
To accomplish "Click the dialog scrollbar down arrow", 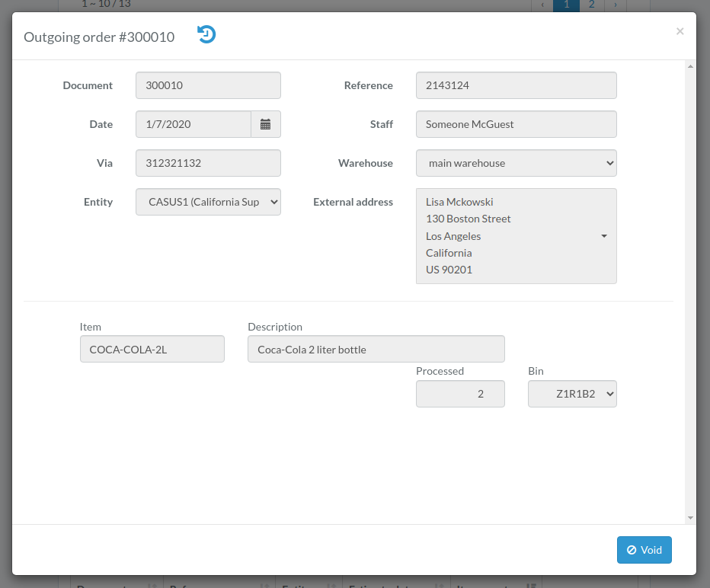I will [x=690, y=518].
